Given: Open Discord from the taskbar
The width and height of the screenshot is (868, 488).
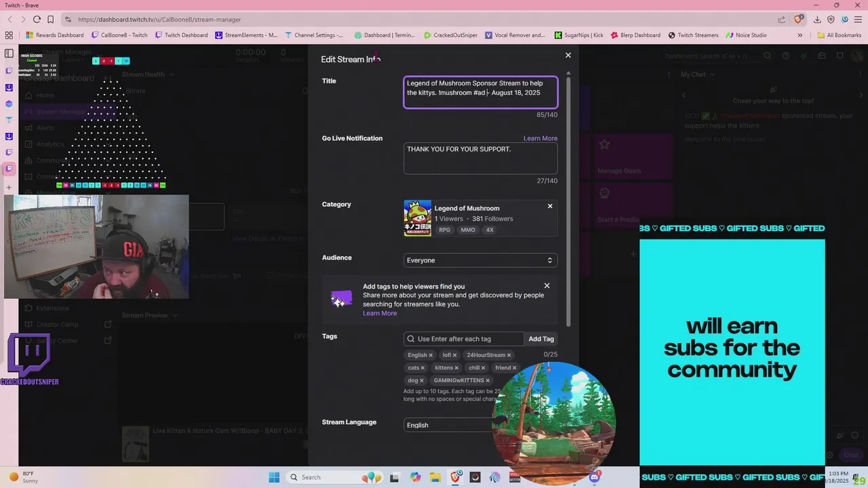Looking at the screenshot, I should click(x=595, y=477).
